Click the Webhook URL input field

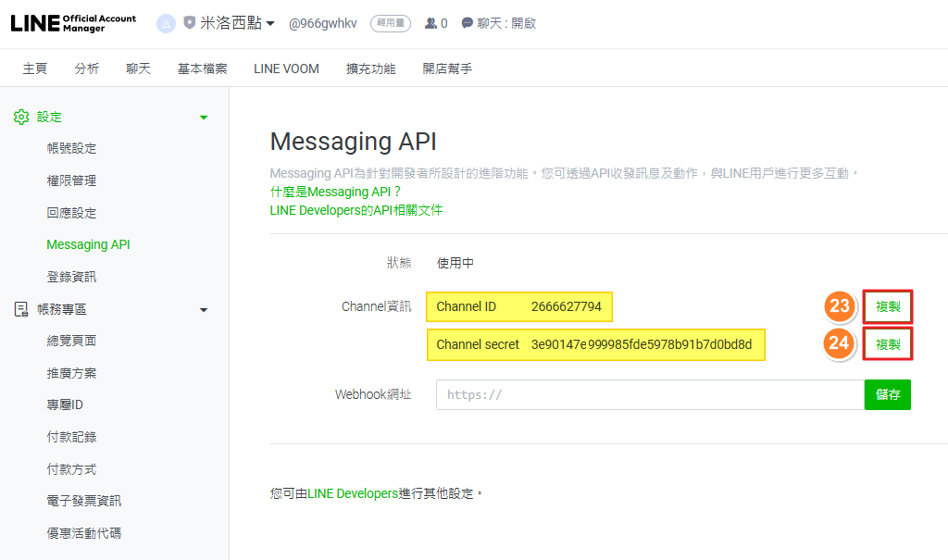(650, 394)
